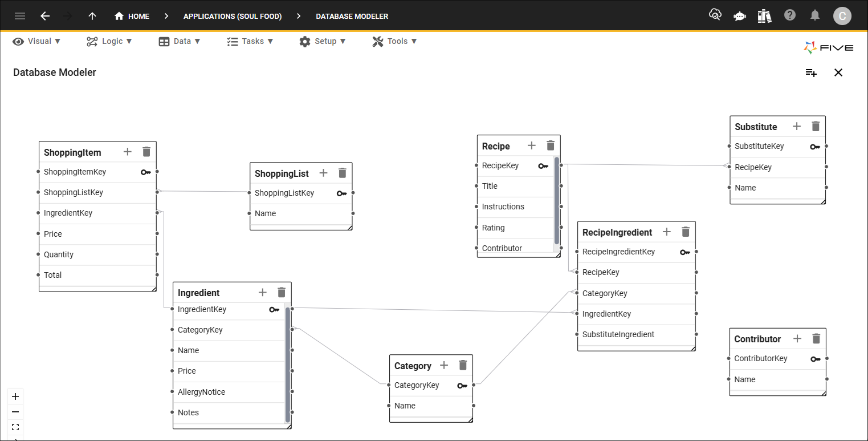The image size is (868, 441).
Task: Select the RecipeKey primary key icon in Recipe
Action: (543, 166)
